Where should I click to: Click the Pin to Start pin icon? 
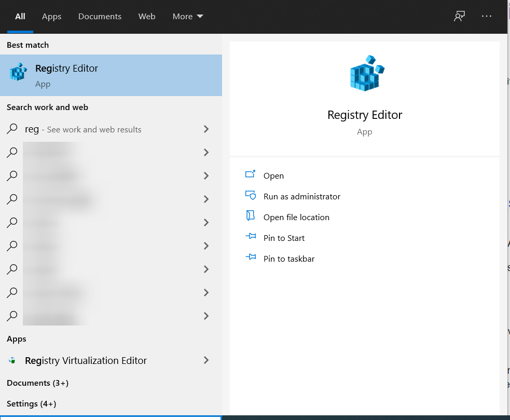[x=251, y=237]
